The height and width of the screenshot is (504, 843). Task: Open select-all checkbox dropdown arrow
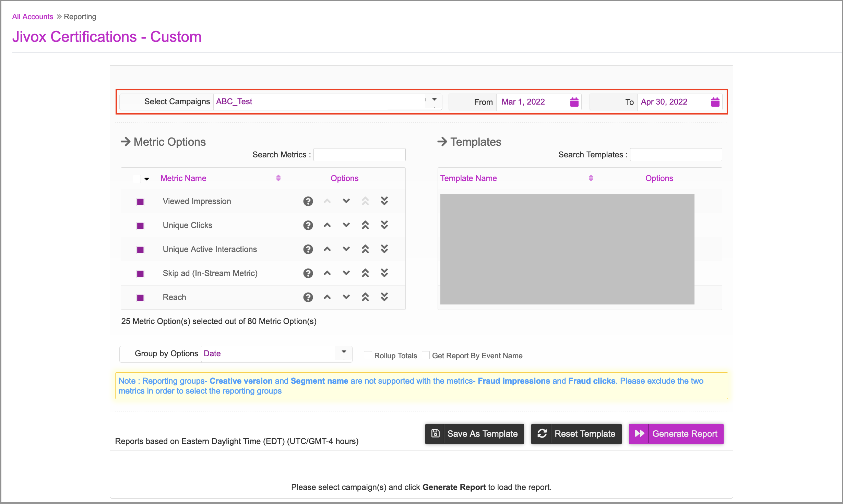click(147, 179)
